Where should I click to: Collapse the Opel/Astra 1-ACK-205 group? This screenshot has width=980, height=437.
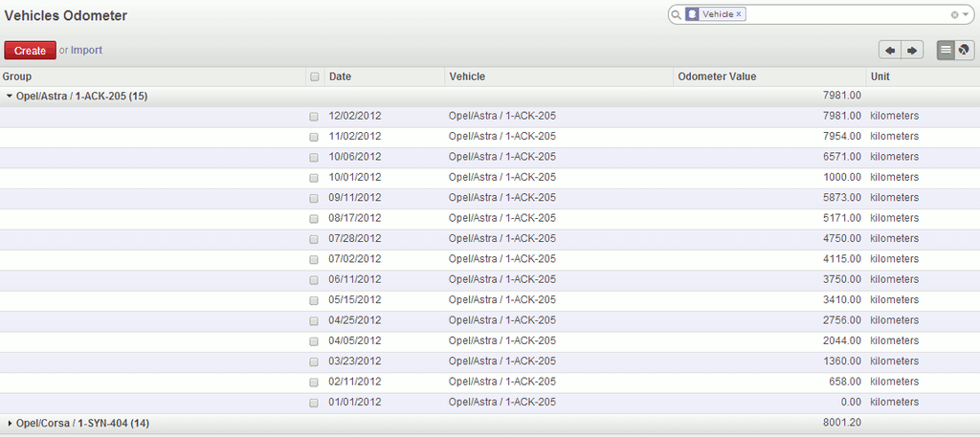pos(10,97)
